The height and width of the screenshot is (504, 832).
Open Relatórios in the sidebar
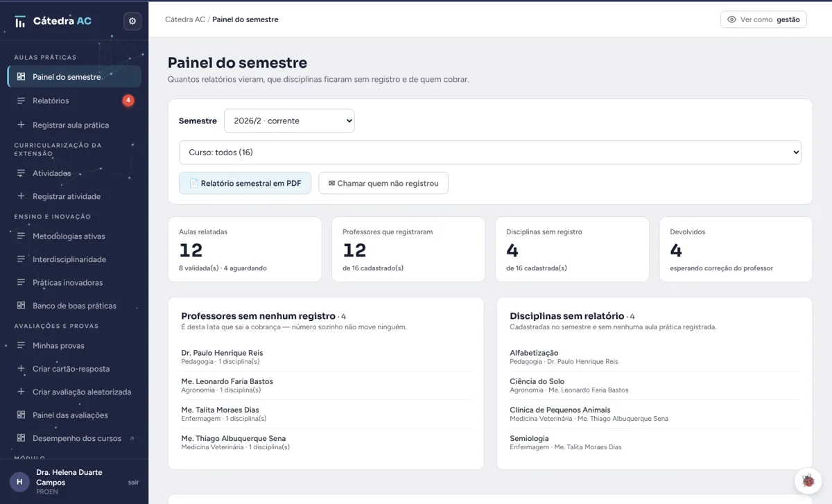coord(74,101)
